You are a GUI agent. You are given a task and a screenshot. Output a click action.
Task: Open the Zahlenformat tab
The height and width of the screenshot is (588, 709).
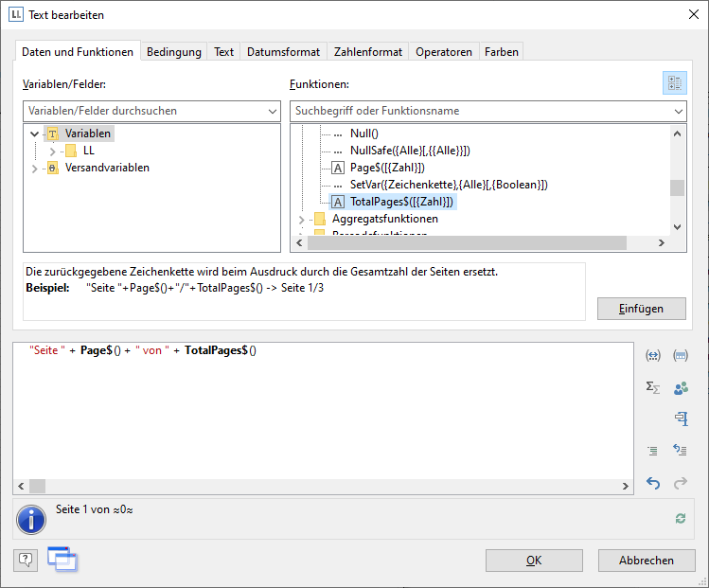pos(368,52)
